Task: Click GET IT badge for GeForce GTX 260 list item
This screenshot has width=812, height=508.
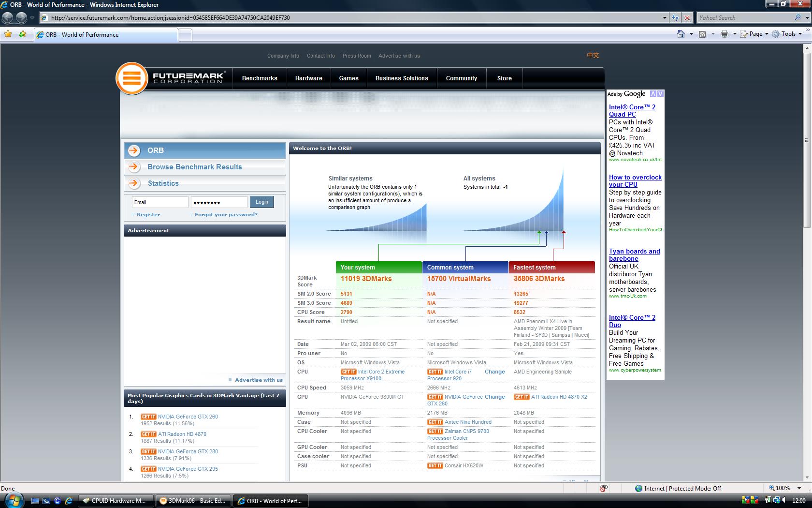Action: 148,417
